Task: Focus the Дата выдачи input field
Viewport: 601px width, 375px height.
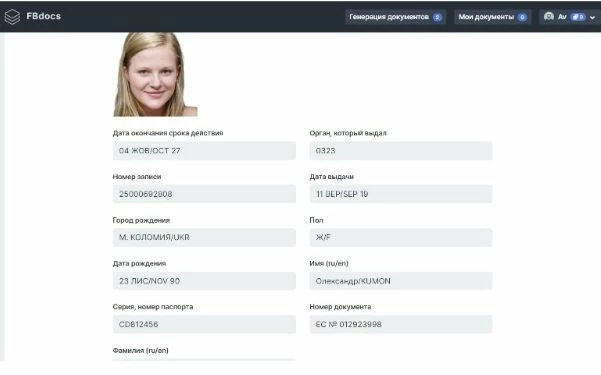Action: coord(401,194)
